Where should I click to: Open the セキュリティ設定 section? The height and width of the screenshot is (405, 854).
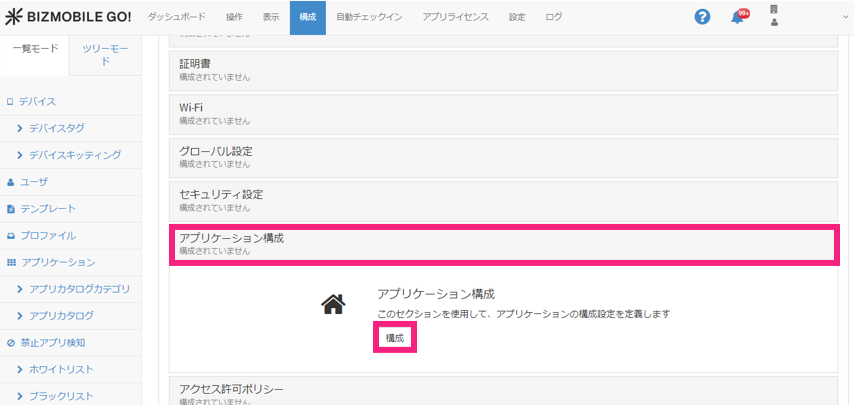(x=502, y=200)
